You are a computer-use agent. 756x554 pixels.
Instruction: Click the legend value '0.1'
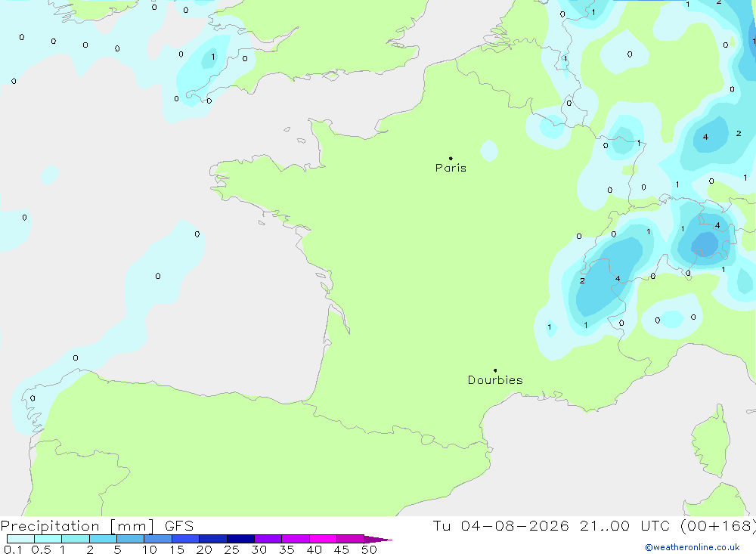13,549
